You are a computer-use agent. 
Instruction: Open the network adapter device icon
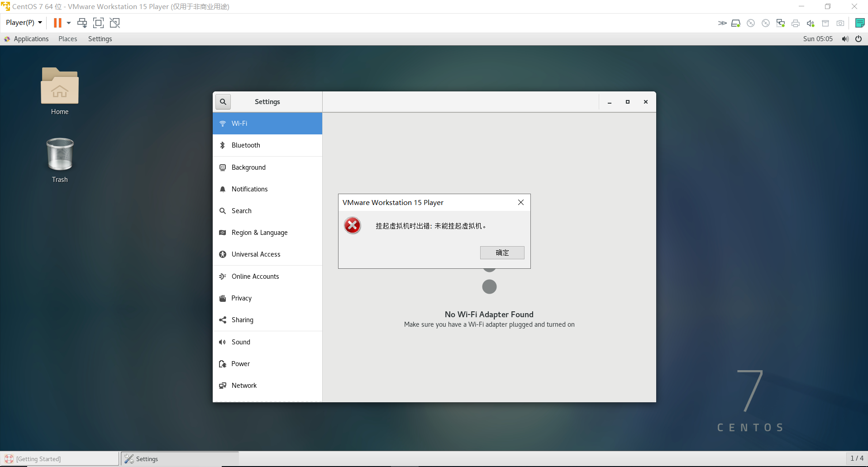pos(781,23)
